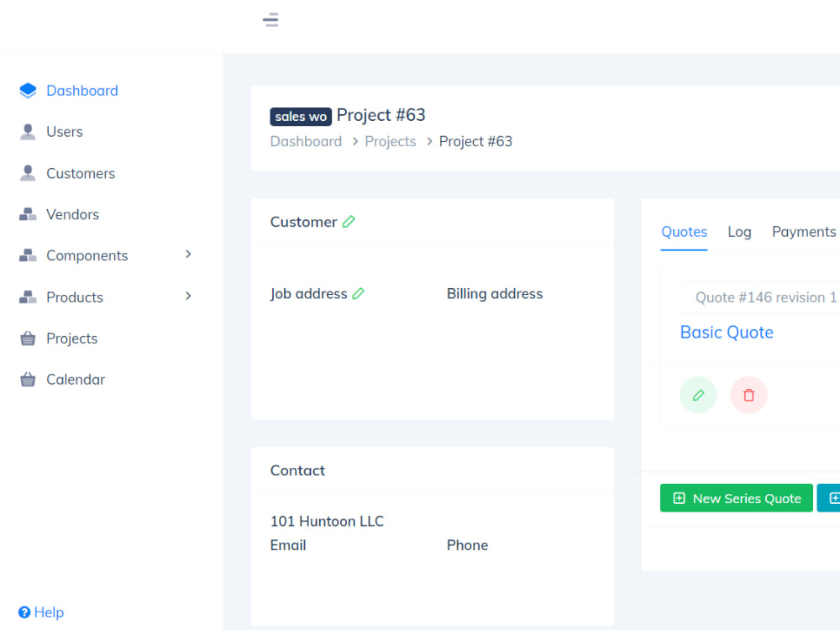Click the 'Contact' card heading
The width and height of the screenshot is (840, 630).
point(298,470)
